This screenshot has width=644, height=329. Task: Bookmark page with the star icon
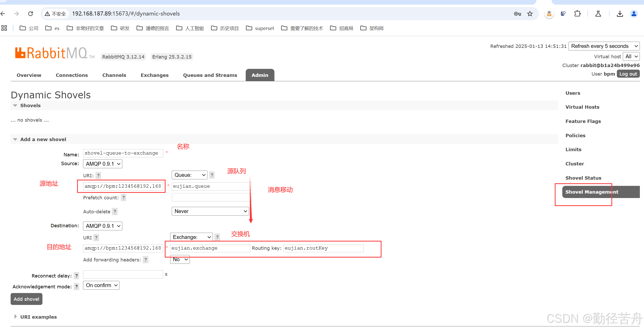(530, 14)
